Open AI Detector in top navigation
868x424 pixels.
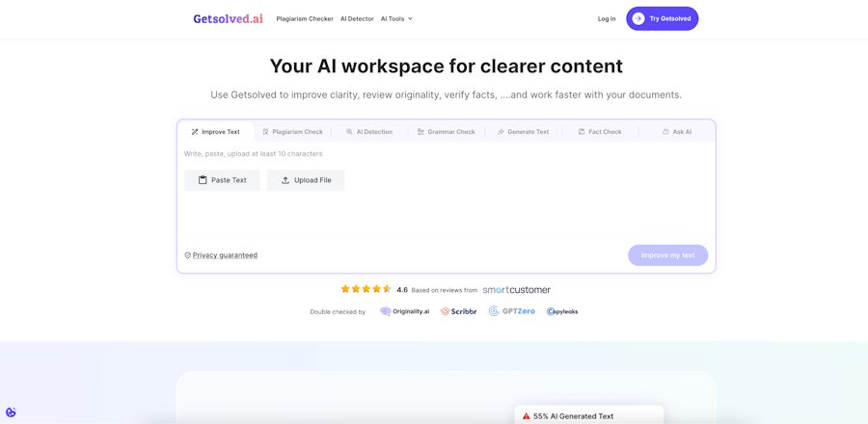357,19
